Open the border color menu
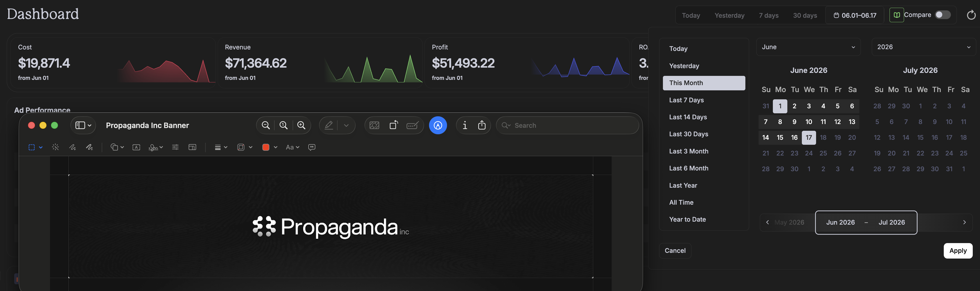The height and width of the screenshot is (291, 980). click(245, 147)
